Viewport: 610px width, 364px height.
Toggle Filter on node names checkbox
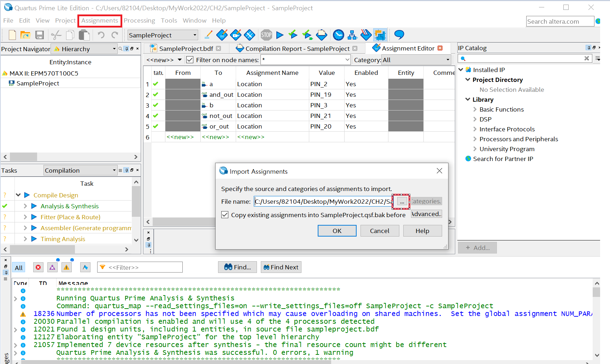[x=190, y=60]
